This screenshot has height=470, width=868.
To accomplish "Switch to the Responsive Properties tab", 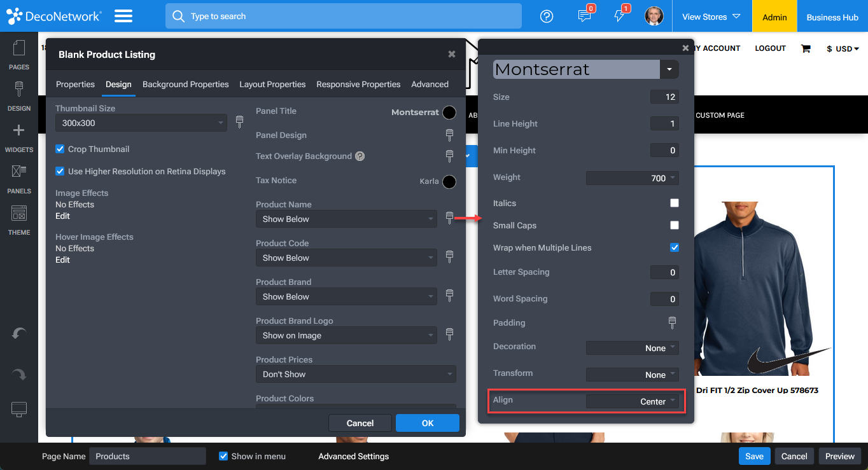I will 358,84.
